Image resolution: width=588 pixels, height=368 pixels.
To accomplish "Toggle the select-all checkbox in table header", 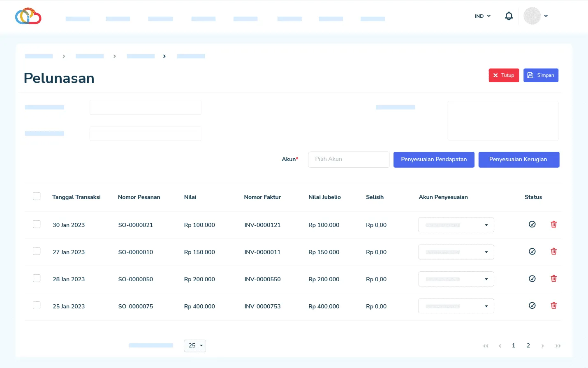I will 37,197.
